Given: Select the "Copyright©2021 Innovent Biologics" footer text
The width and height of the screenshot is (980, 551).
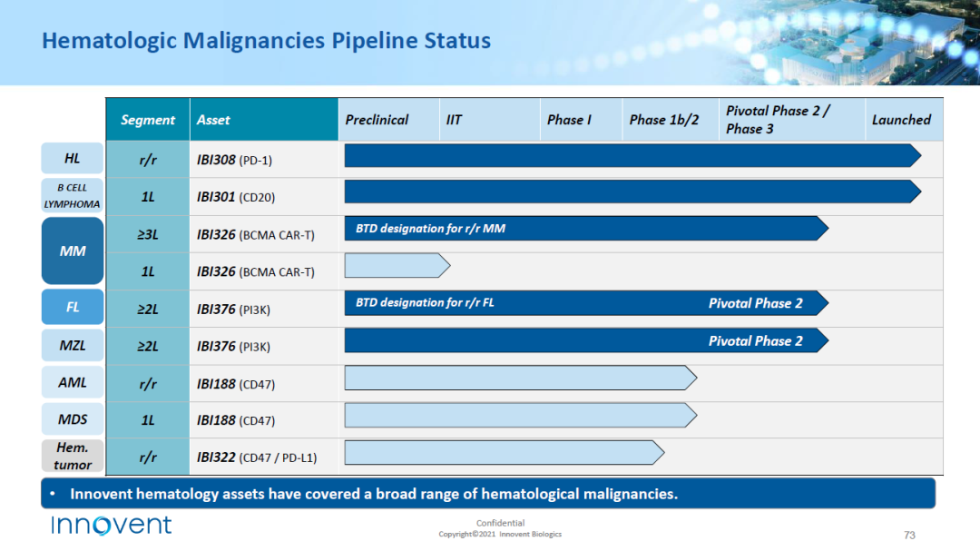Looking at the screenshot, I should point(500,534).
